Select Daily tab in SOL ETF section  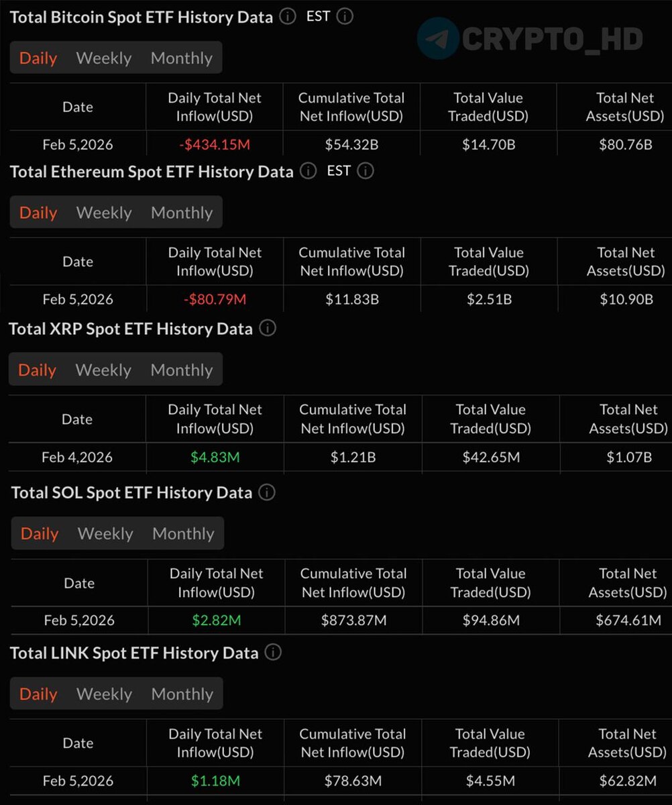tap(40, 533)
